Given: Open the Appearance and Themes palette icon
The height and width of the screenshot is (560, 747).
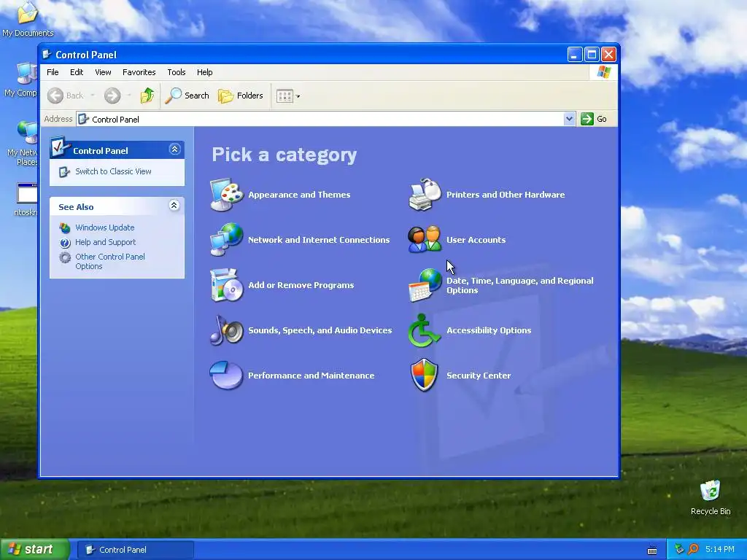Looking at the screenshot, I should pyautogui.click(x=227, y=194).
